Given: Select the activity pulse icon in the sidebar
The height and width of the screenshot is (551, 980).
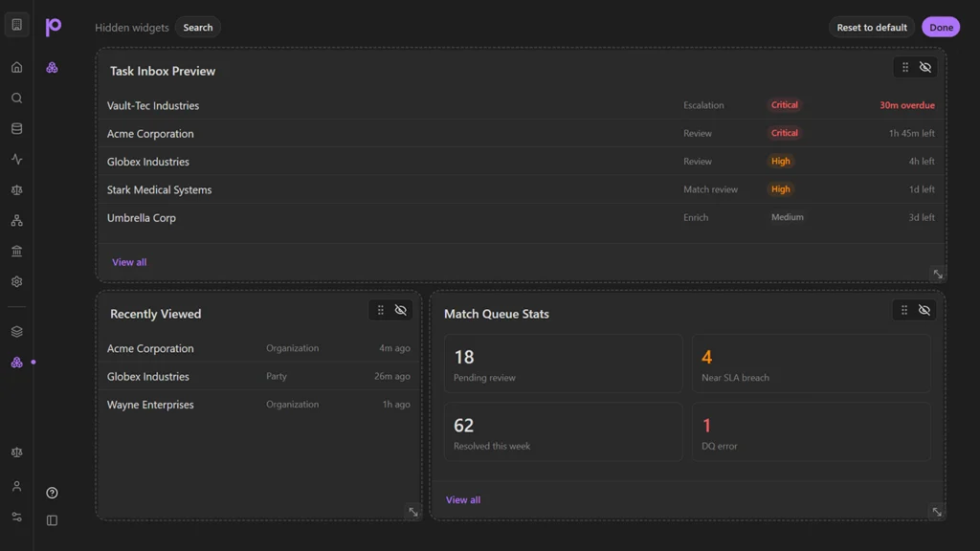Looking at the screenshot, I should 17,160.
